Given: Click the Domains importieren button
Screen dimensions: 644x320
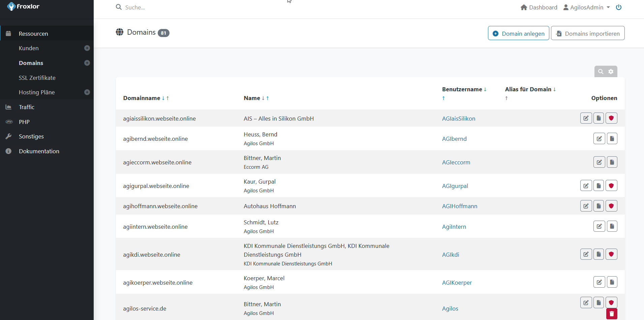Looking at the screenshot, I should click(x=588, y=33).
